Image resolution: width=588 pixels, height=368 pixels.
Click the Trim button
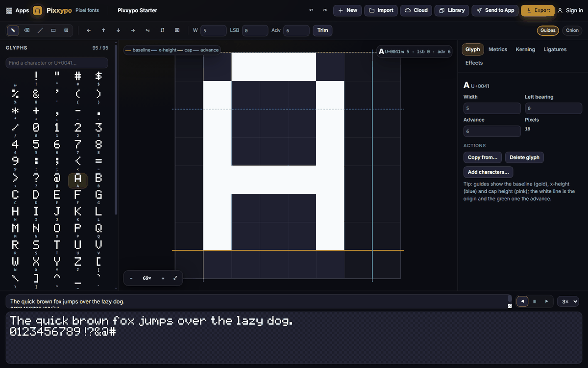pos(322,30)
